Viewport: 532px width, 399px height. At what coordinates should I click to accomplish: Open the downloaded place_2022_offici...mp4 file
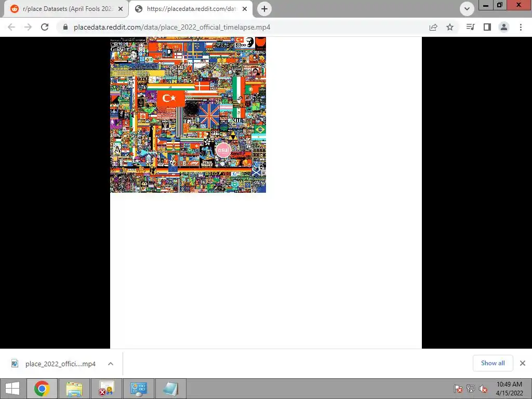pyautogui.click(x=60, y=364)
